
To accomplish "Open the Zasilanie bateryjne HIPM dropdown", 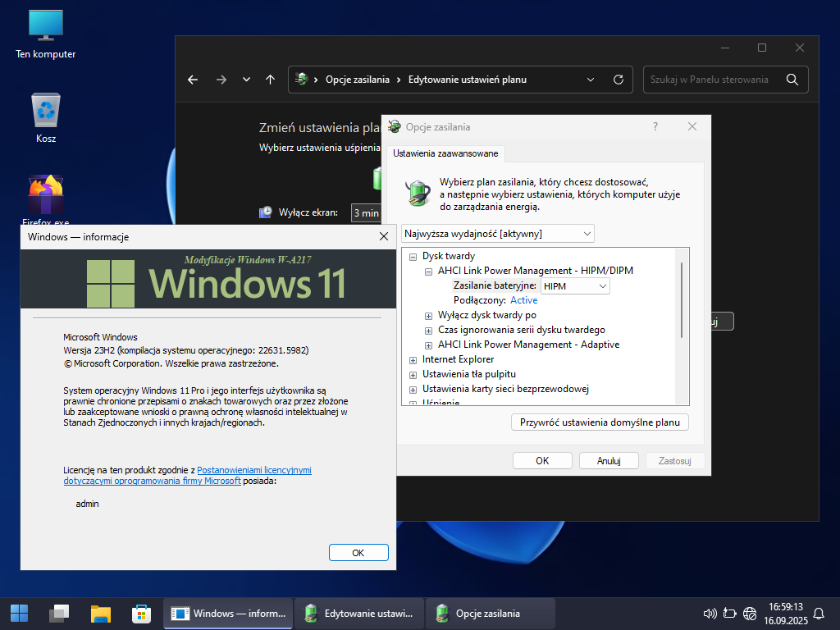I will 575,285.
